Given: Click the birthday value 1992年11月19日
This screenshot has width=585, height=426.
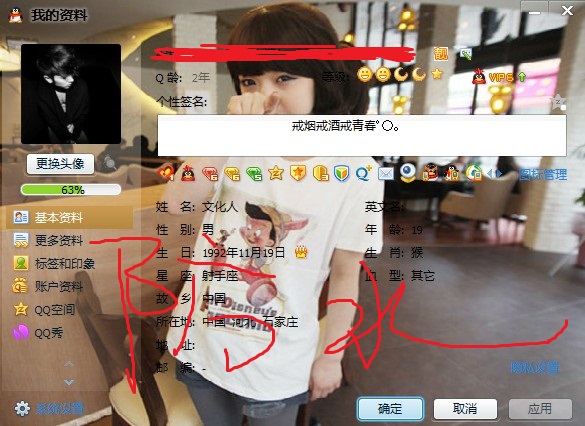Looking at the screenshot, I should (244, 253).
